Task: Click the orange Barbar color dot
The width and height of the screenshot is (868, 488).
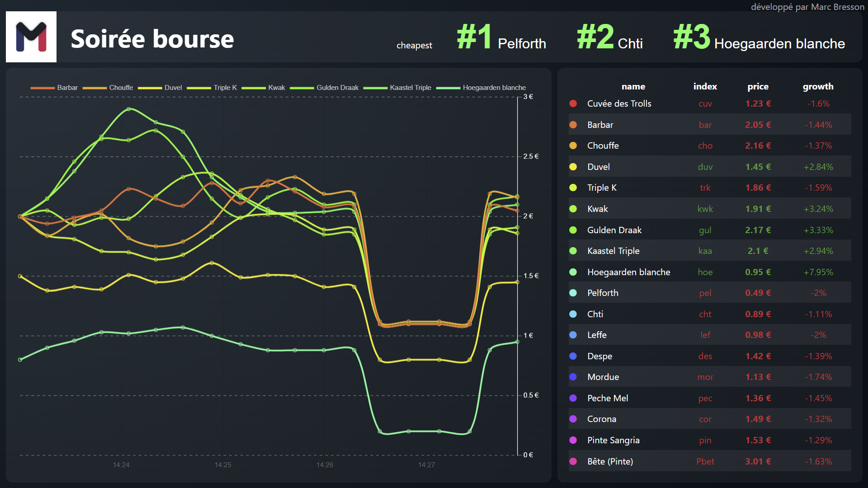Action: (x=573, y=125)
